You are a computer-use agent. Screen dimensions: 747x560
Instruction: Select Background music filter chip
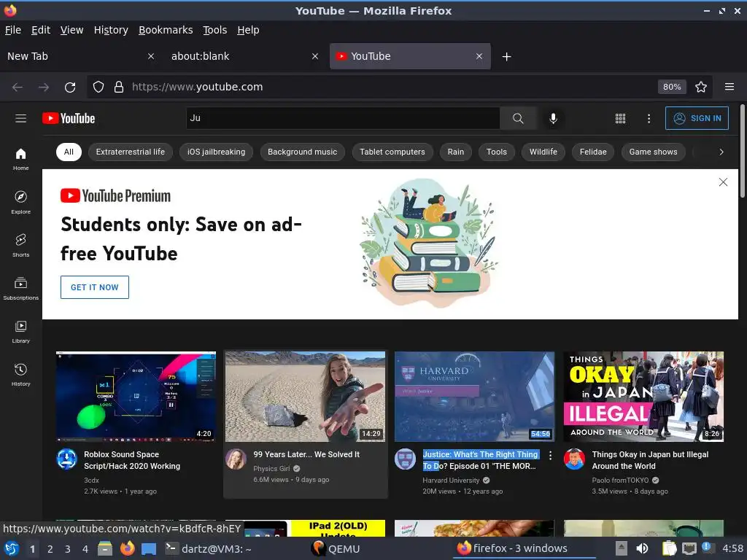pyautogui.click(x=302, y=152)
